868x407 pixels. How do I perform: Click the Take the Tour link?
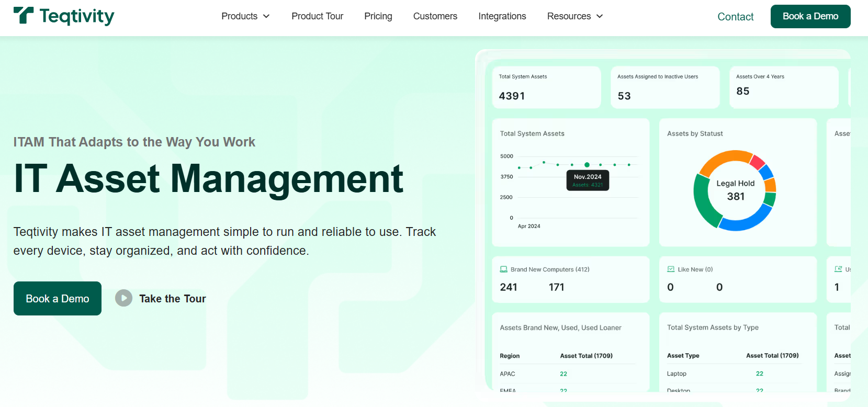coord(173,299)
